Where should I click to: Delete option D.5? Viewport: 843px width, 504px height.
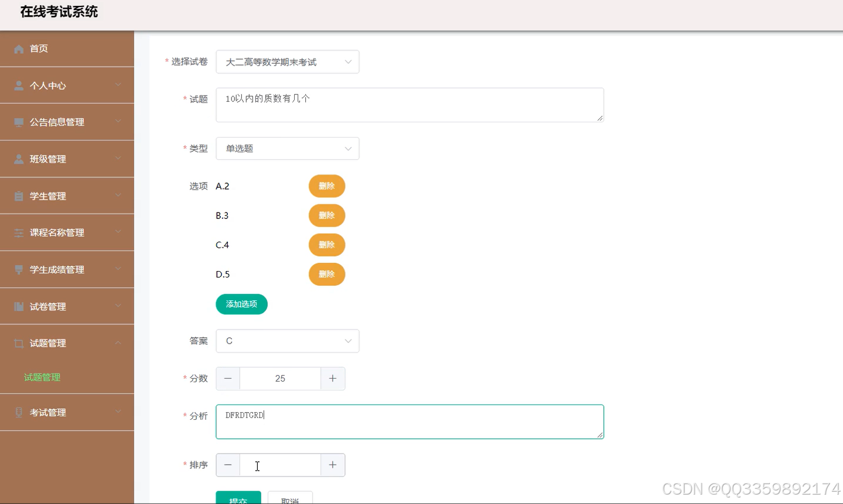(x=327, y=274)
